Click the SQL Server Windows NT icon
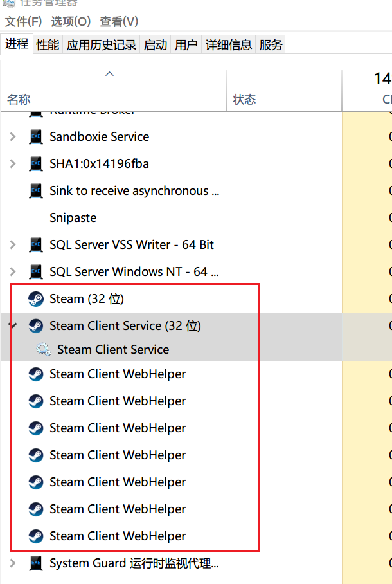The width and height of the screenshot is (392, 584). [36, 272]
